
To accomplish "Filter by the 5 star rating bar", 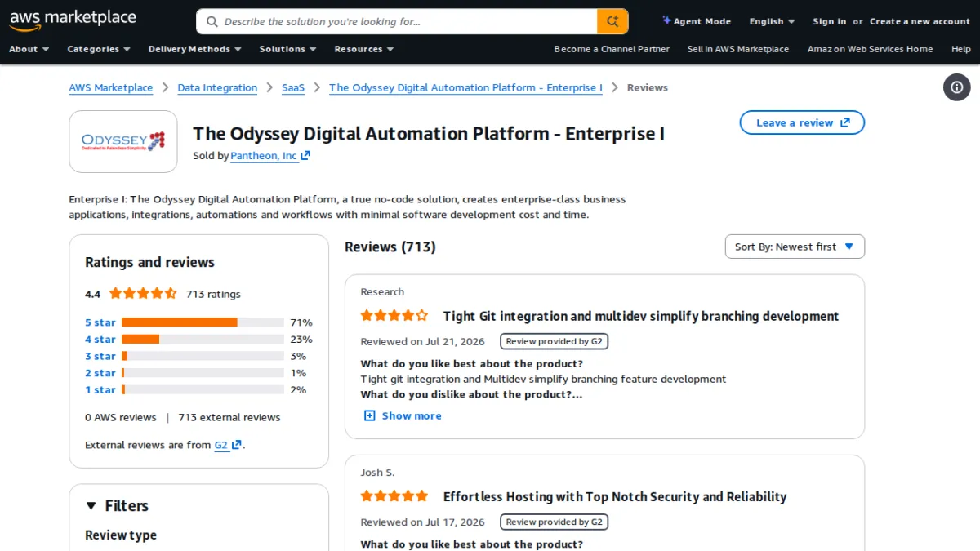I will pyautogui.click(x=203, y=322).
